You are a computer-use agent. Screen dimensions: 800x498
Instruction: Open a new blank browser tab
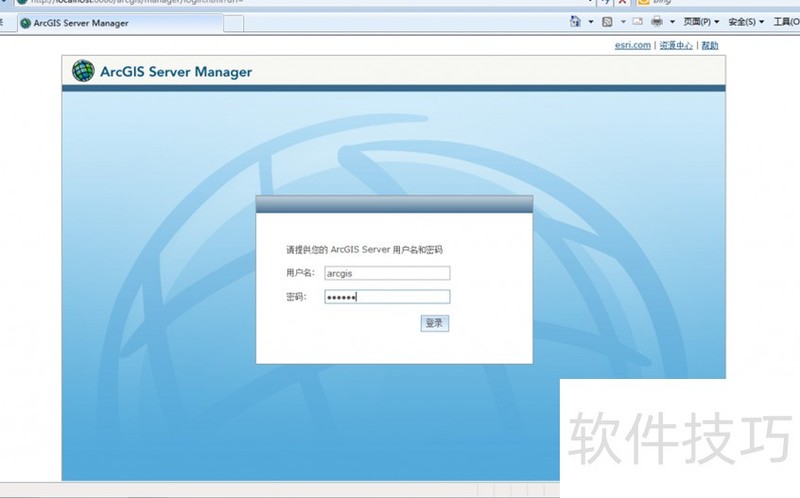(233, 23)
